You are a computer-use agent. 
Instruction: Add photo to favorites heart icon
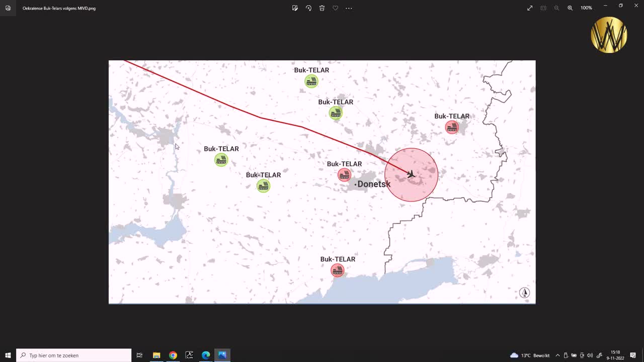coord(335,8)
